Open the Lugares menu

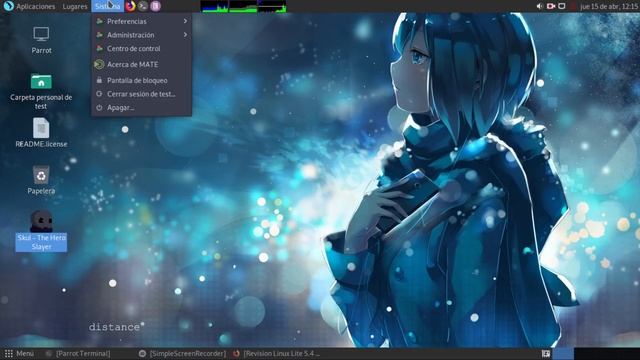coord(75,6)
